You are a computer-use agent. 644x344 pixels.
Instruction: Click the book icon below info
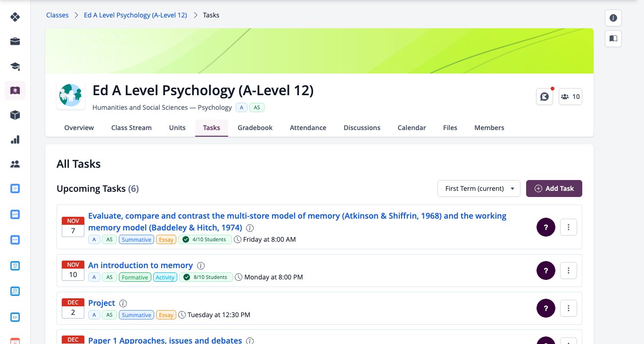[x=613, y=39]
